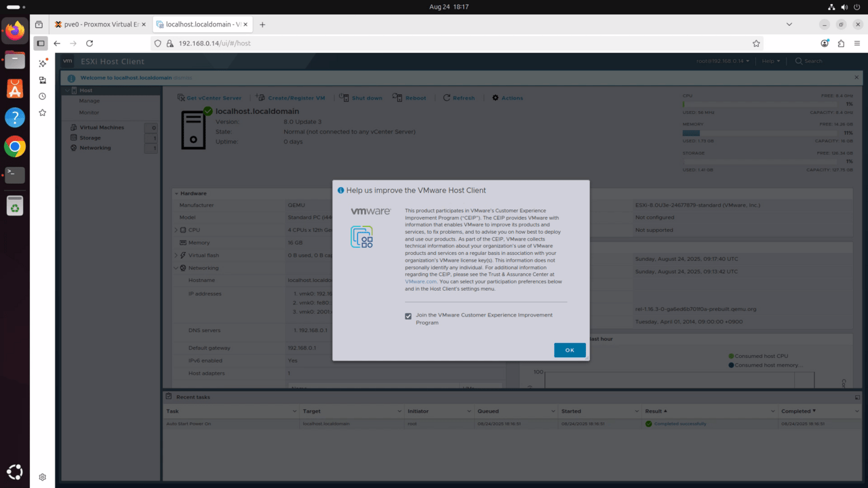Switch to the pve0 Proxmox tab
Screen dimensions: 868x488
pos(101,24)
